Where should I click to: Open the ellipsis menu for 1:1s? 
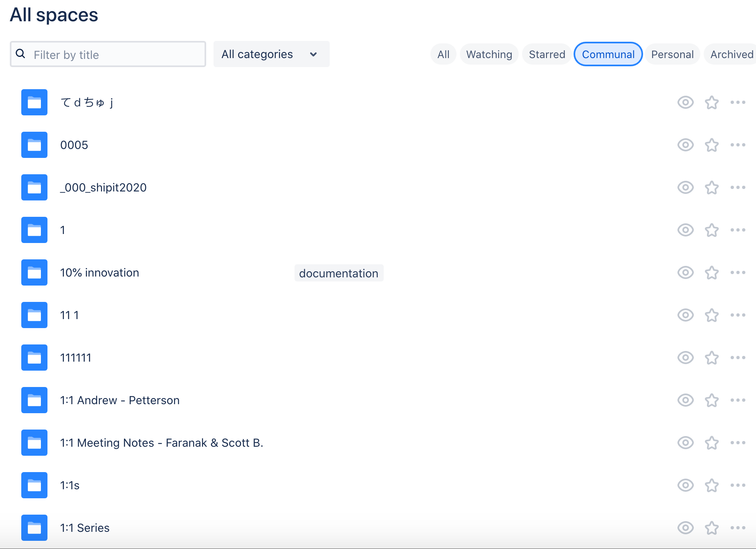click(x=738, y=485)
